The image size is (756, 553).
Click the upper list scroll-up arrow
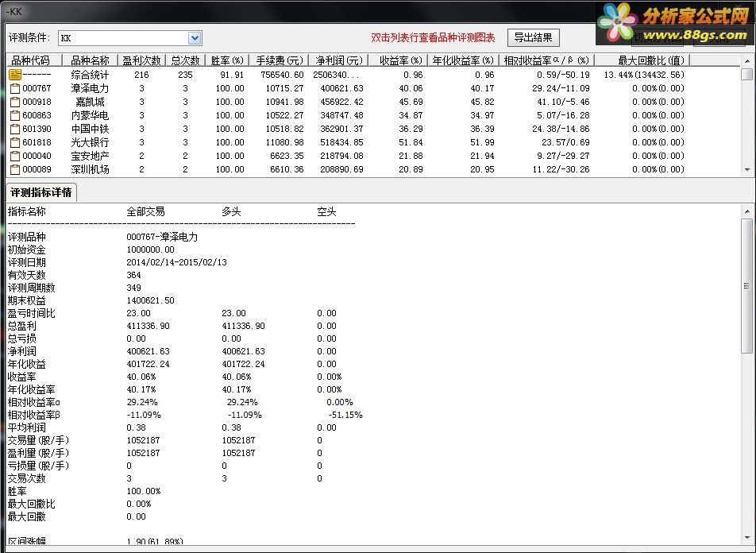[x=747, y=61]
